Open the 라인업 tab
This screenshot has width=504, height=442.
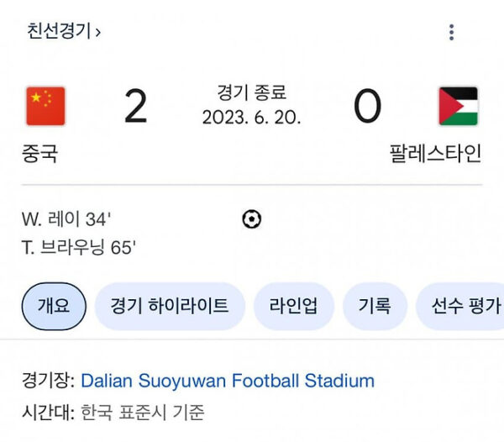[293, 306]
